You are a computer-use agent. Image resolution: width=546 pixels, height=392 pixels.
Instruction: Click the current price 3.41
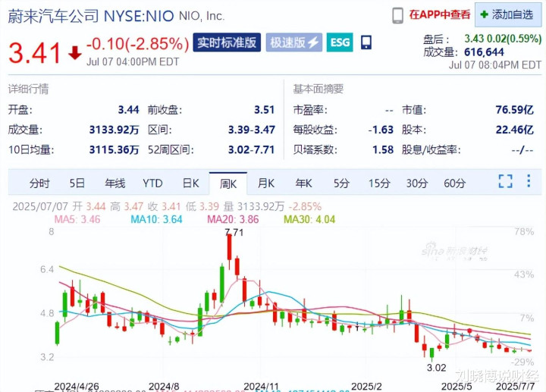(x=34, y=53)
